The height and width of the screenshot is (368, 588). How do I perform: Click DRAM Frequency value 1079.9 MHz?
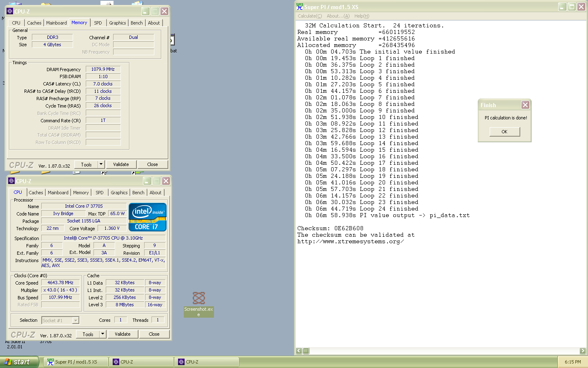pyautogui.click(x=103, y=69)
